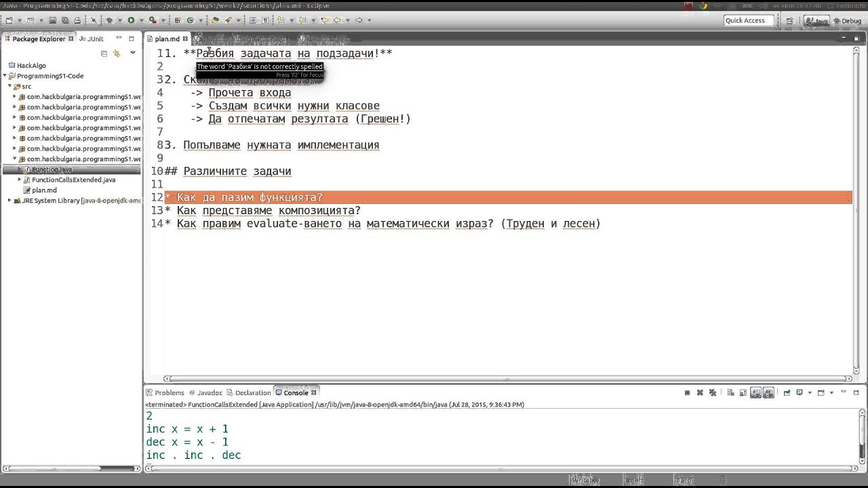Expand the JRE System Library node
The height and width of the screenshot is (488, 868).
pyautogui.click(x=9, y=201)
